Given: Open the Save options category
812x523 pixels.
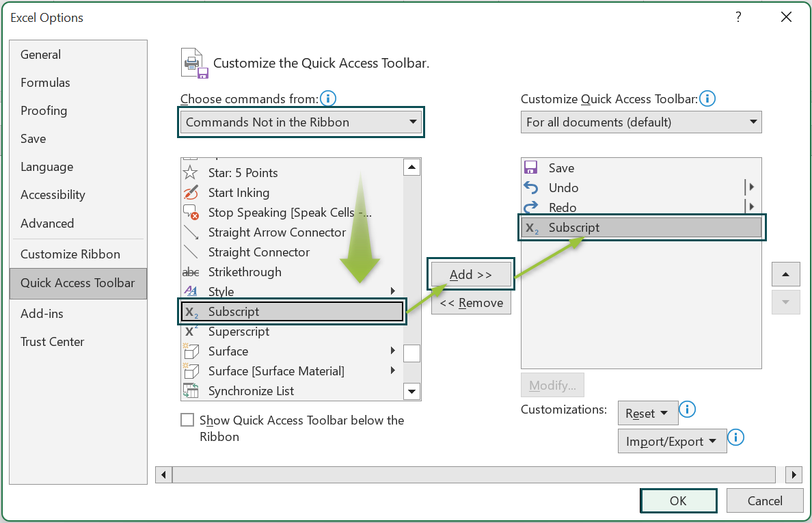Looking at the screenshot, I should tap(78, 139).
